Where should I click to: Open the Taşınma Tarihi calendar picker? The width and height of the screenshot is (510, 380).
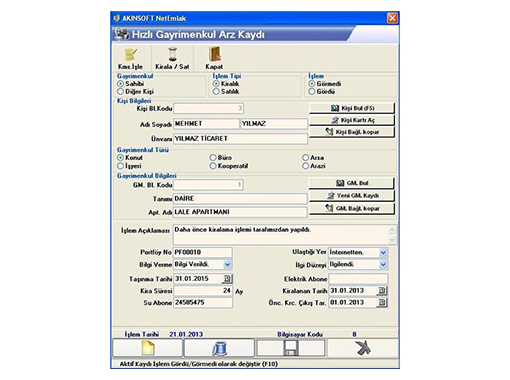227,279
